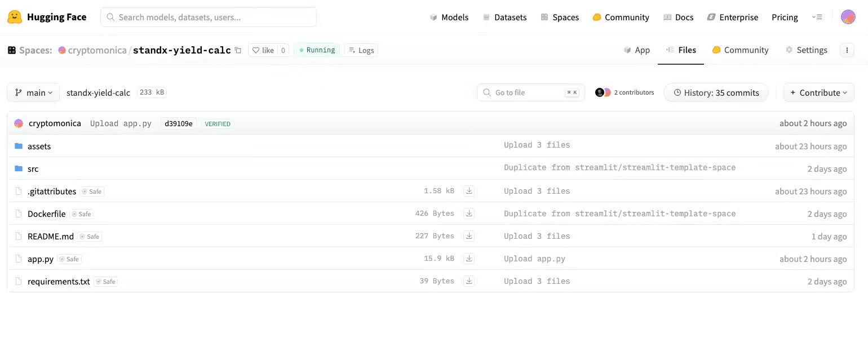868x338 pixels.
Task: Open the Datasets page
Action: coord(504,17)
